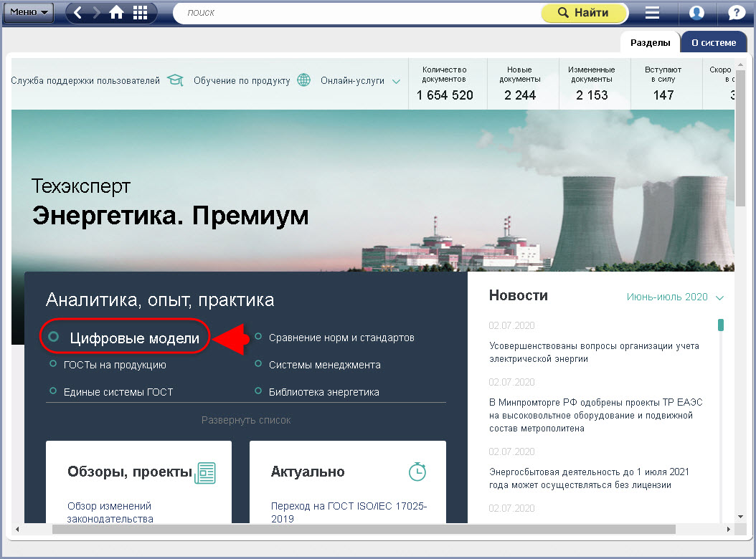This screenshot has width=756, height=559.
Task: Open Библиотека энергетика section
Action: [324, 392]
